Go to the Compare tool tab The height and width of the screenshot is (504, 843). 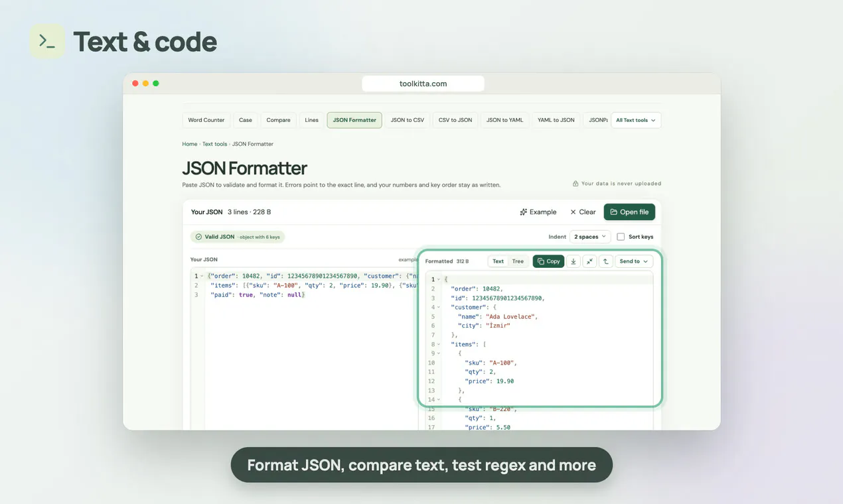pos(279,120)
